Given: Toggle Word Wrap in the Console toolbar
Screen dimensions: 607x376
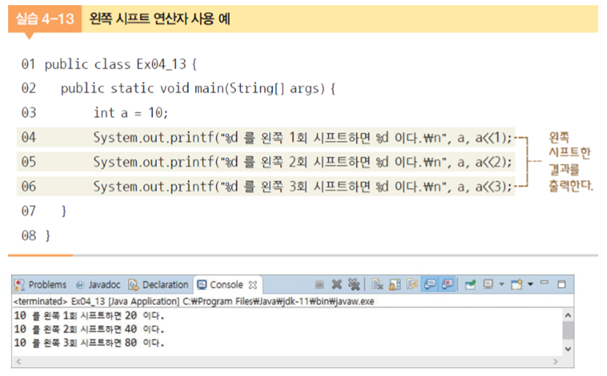Looking at the screenshot, I should click(x=412, y=284).
